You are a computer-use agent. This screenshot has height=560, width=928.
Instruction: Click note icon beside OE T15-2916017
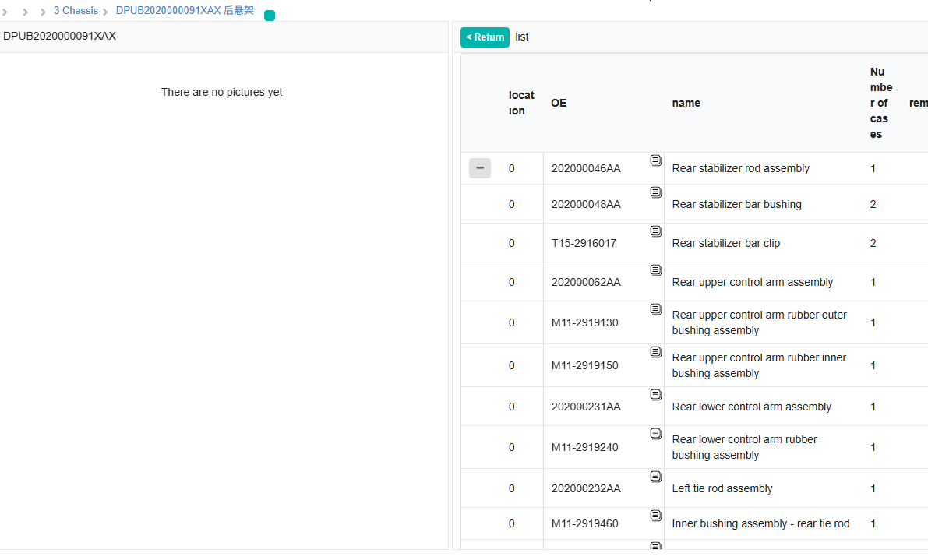[656, 231]
